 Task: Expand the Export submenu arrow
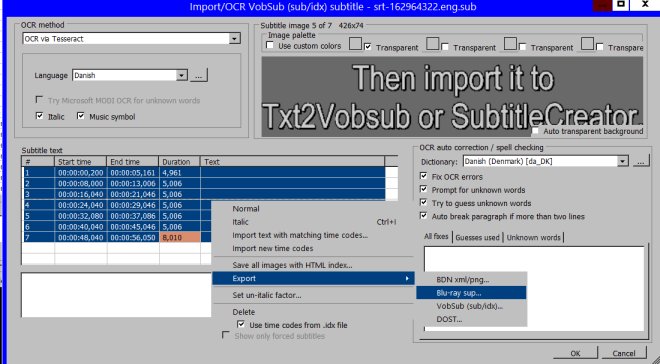tap(407, 279)
